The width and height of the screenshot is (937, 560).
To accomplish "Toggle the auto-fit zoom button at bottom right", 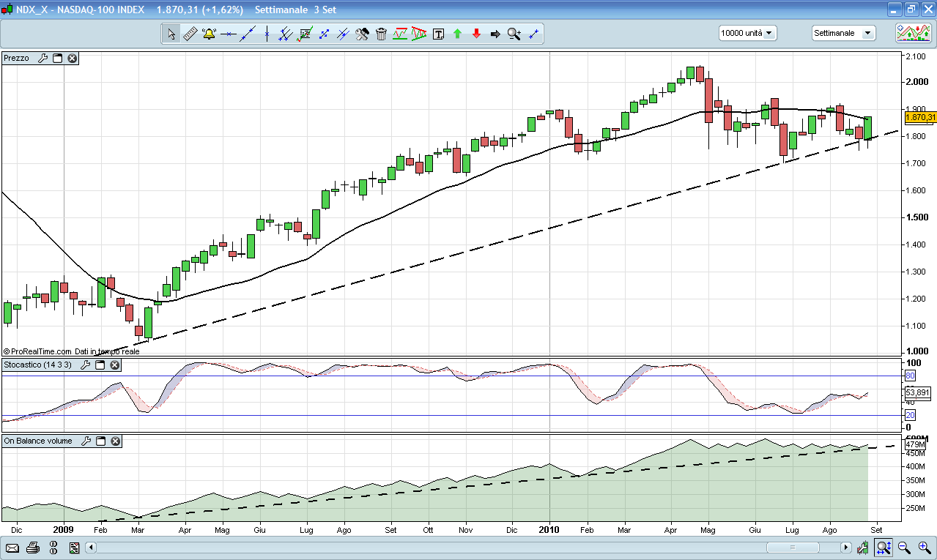I will point(884,548).
